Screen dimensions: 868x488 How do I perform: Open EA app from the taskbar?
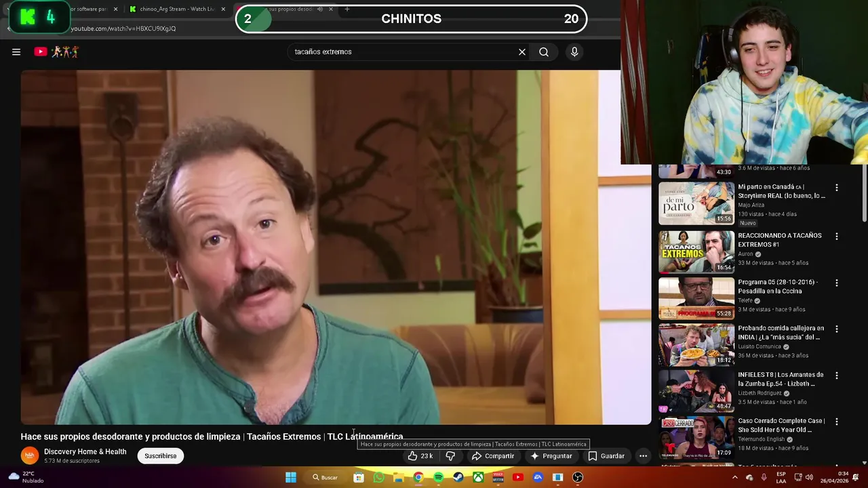(538, 477)
